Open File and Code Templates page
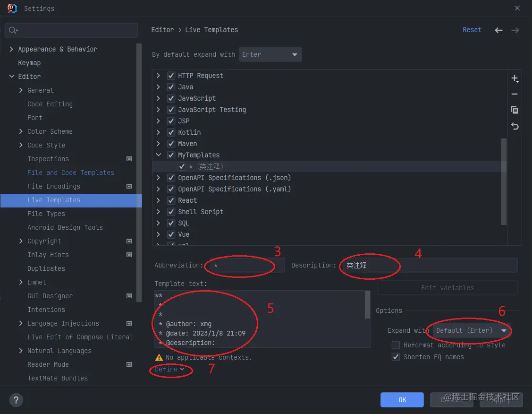 pyautogui.click(x=71, y=172)
